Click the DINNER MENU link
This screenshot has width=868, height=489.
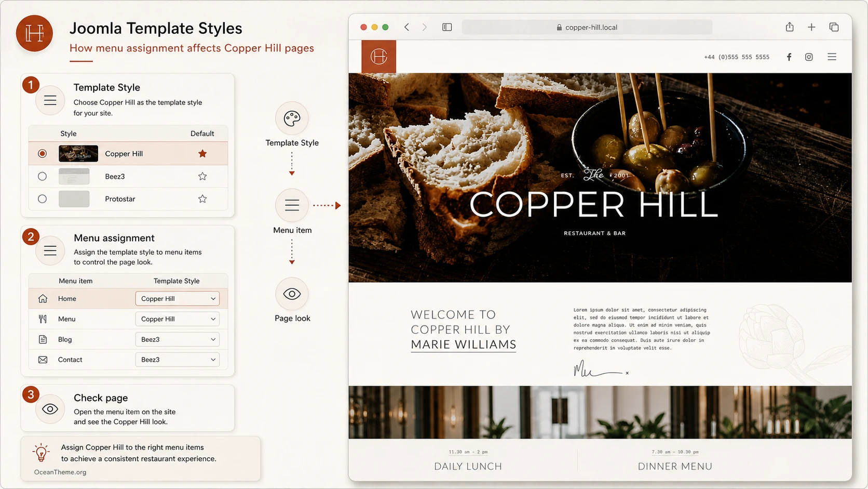pos(675,467)
